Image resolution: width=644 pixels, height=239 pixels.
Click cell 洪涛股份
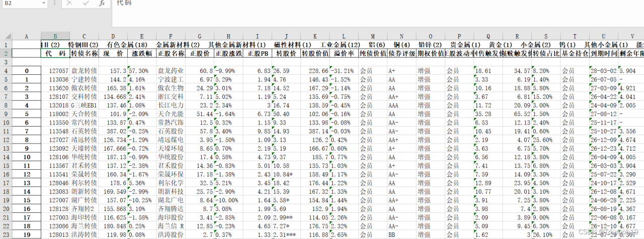pyautogui.click(x=171, y=234)
